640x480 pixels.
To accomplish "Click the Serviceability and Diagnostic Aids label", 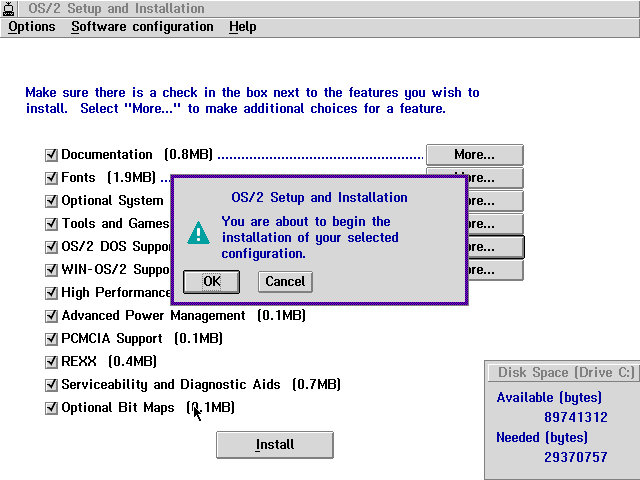I will coord(201,384).
